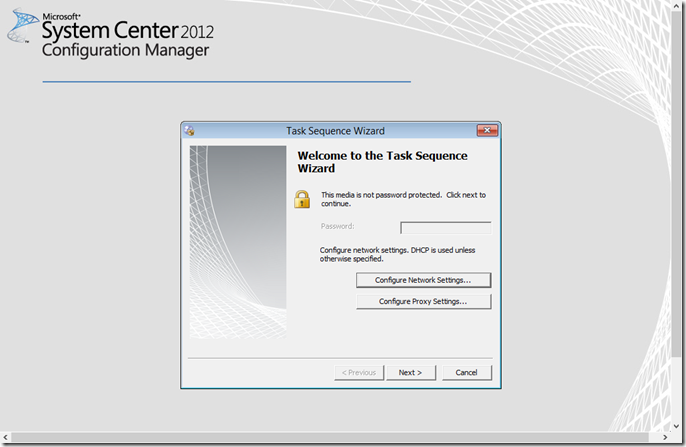Continue with the Next button

coord(410,373)
